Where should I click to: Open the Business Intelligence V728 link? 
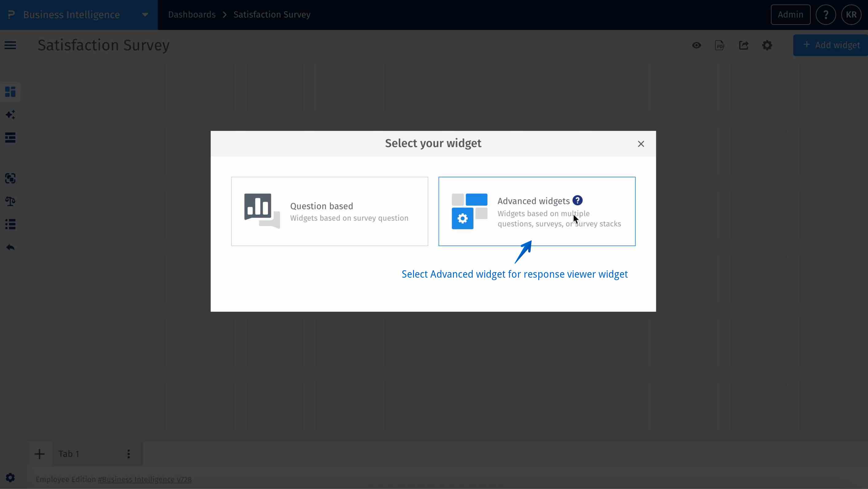145,479
